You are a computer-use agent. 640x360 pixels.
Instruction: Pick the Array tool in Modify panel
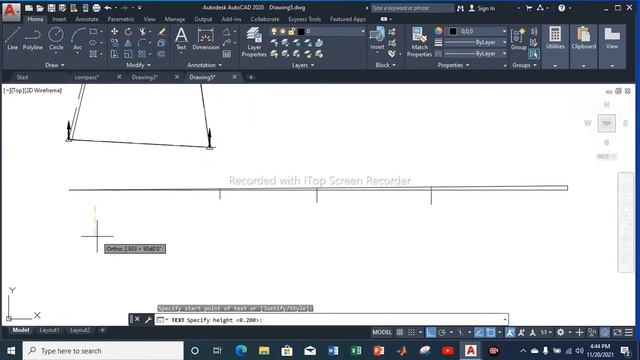(x=142, y=54)
